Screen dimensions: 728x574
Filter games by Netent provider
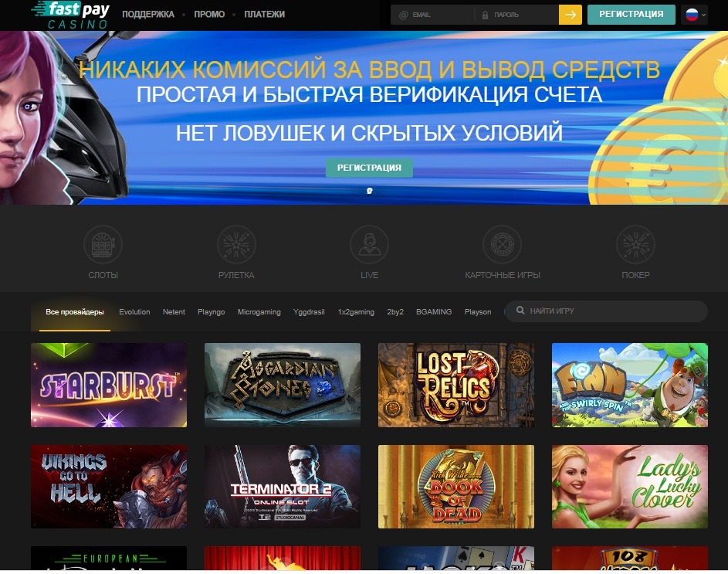[x=174, y=312]
